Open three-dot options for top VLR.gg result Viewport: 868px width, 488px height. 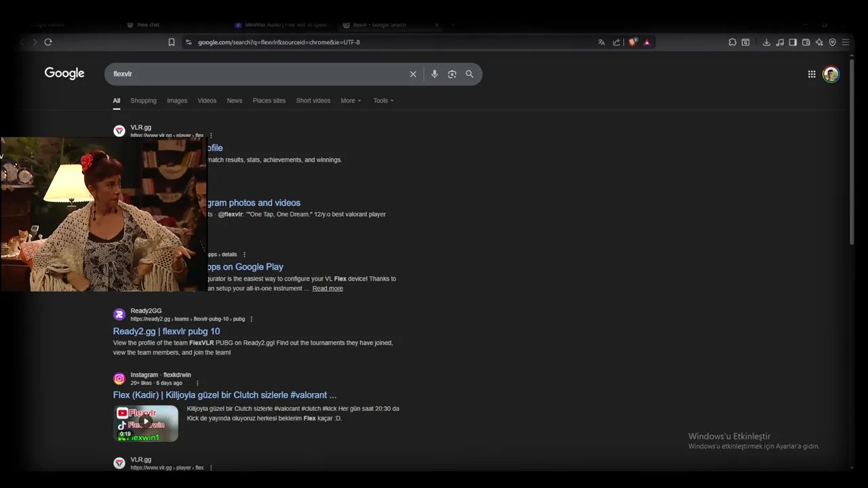pos(211,136)
